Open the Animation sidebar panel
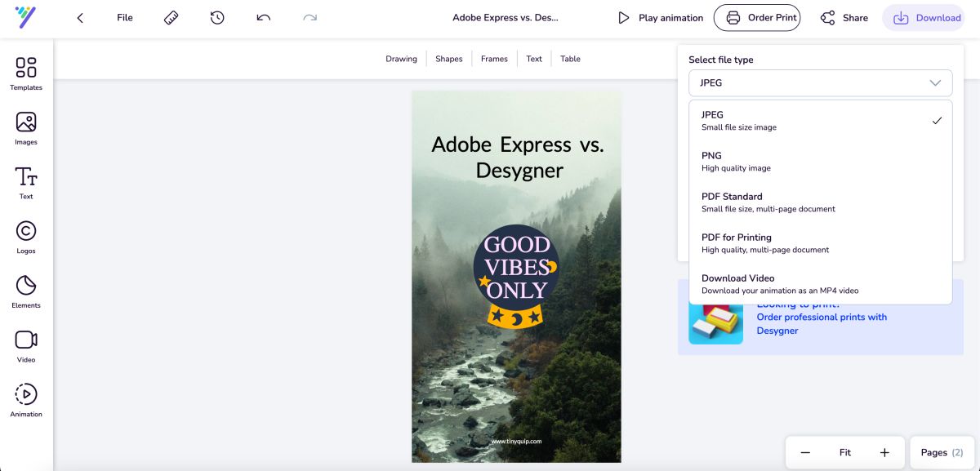The width and height of the screenshot is (980, 471). 26,401
